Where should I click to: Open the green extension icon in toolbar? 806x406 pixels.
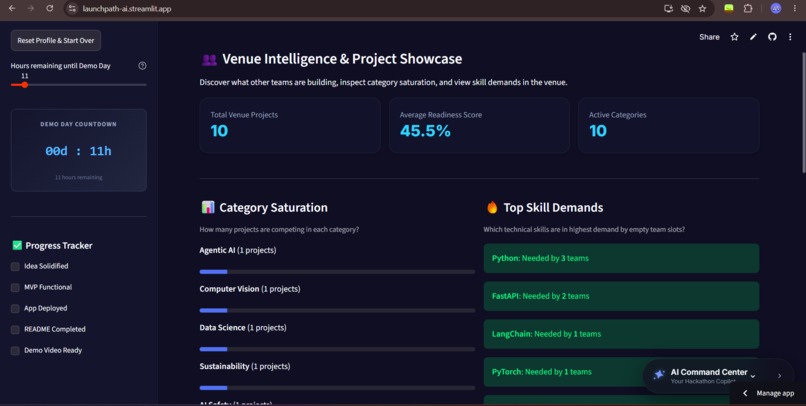click(x=729, y=8)
